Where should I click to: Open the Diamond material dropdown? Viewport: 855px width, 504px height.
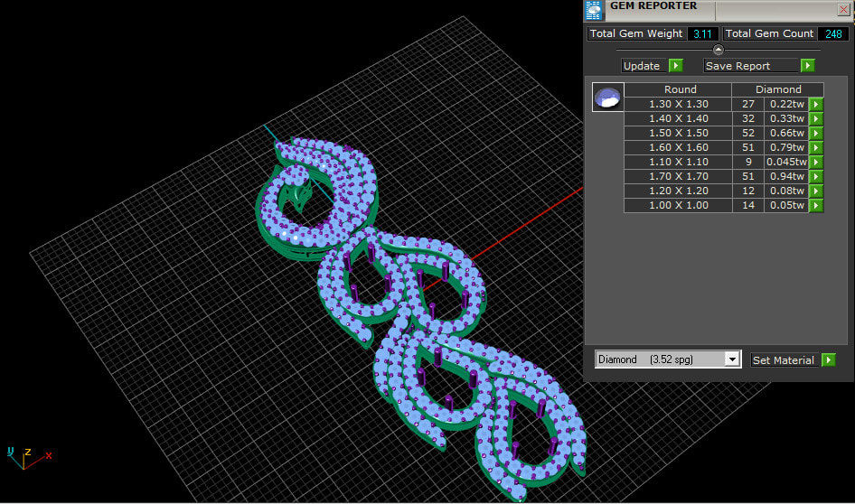tap(732, 359)
